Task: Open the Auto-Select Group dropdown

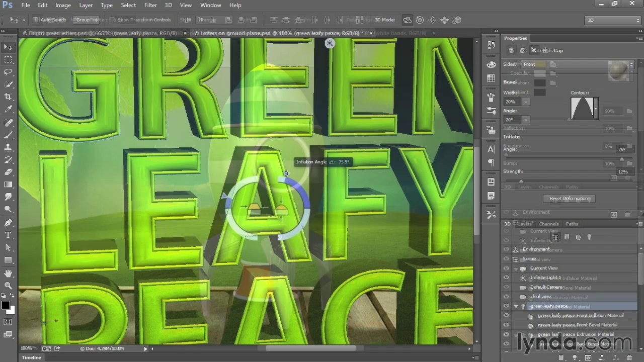Action: 87,20
